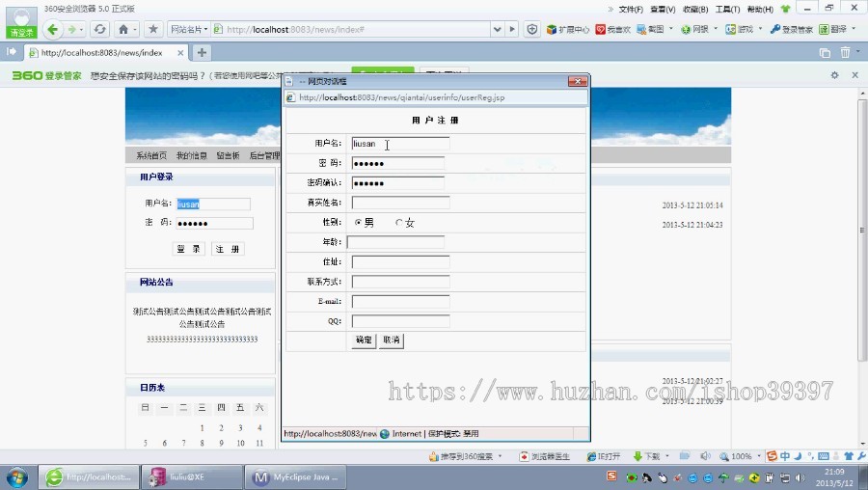The height and width of the screenshot is (490, 868).
Task: Open the 帮助(H) menu
Action: (760, 9)
